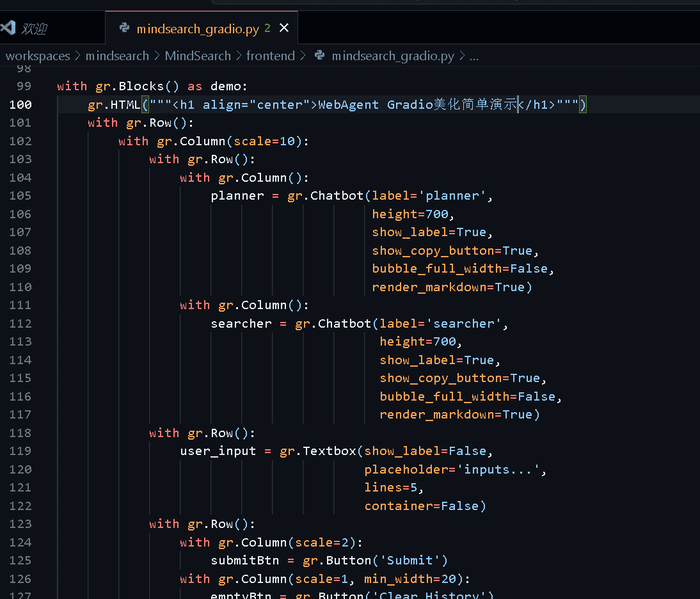Click 'scale=2' in the Column on line 124
700x599 pixels.
click(322, 542)
